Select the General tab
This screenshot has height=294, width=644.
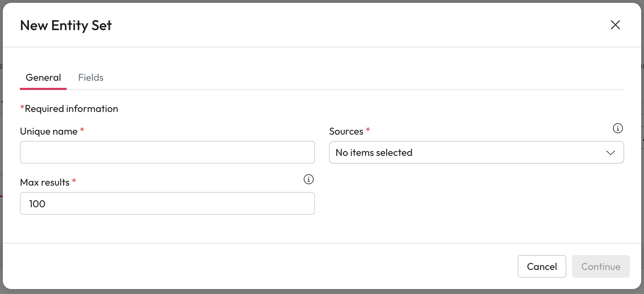[x=43, y=78]
